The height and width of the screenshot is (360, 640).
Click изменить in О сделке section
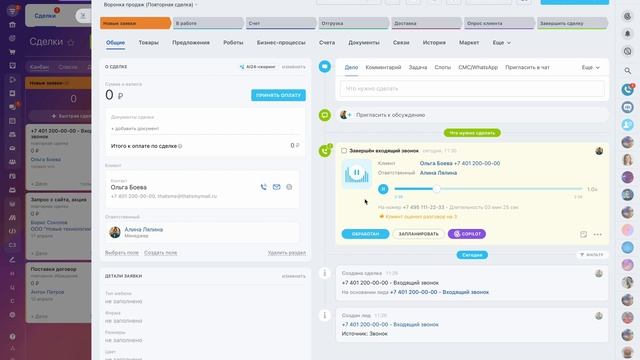[x=293, y=67]
